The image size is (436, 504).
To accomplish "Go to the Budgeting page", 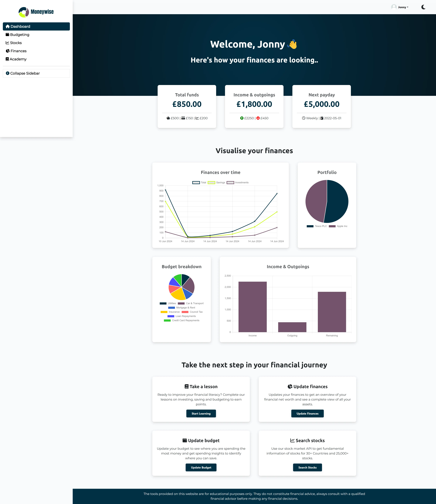I will coord(36,35).
